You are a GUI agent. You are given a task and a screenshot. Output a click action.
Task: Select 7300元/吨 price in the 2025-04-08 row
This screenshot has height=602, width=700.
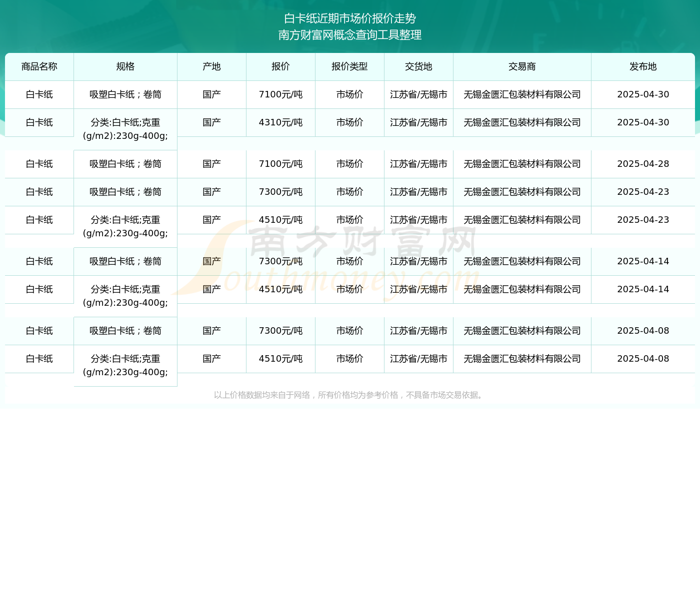(280, 331)
